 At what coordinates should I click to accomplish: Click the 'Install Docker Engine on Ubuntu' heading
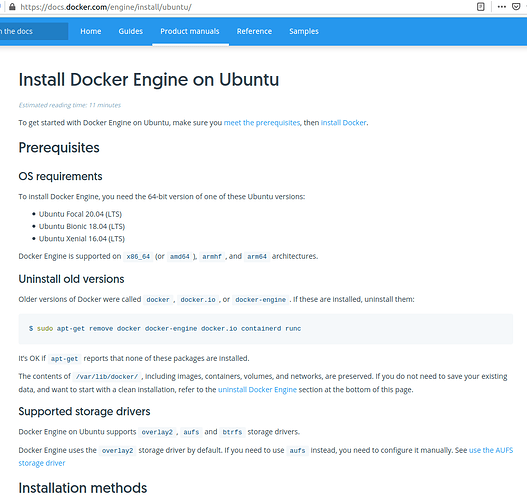click(x=149, y=80)
